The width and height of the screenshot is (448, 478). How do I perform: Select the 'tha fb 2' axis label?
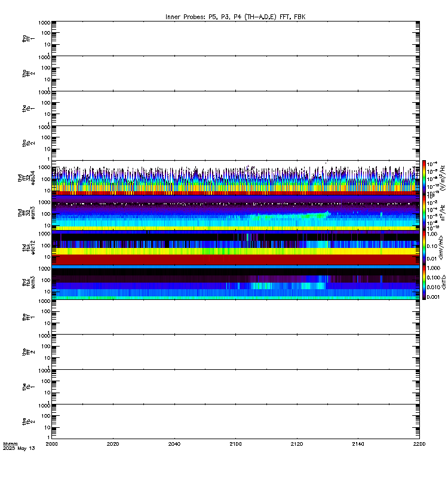point(28,143)
